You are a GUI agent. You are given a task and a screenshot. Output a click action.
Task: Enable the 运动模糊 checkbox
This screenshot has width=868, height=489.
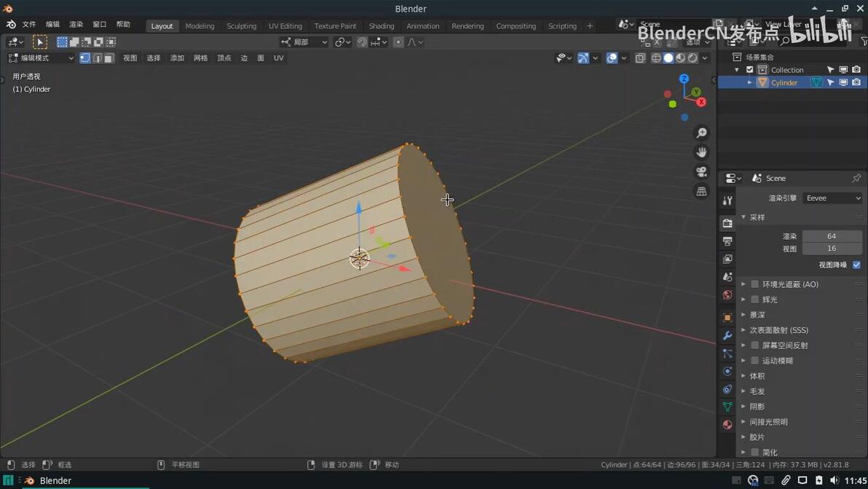[754, 361]
